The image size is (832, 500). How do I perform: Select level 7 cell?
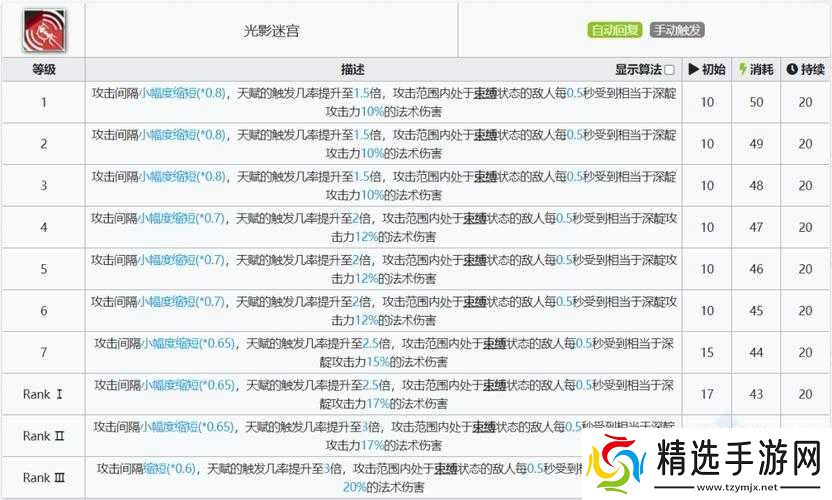(44, 352)
